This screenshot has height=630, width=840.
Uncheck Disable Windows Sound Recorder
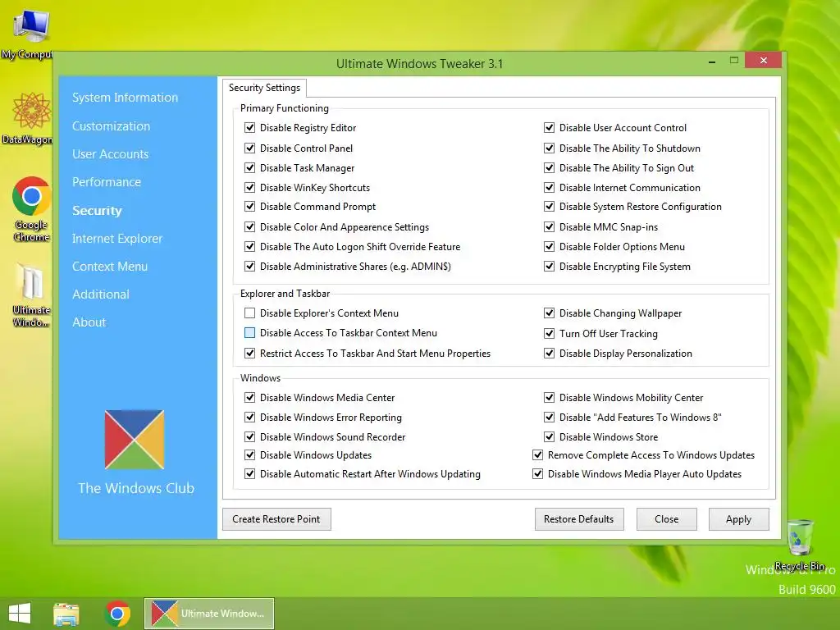[x=249, y=436]
